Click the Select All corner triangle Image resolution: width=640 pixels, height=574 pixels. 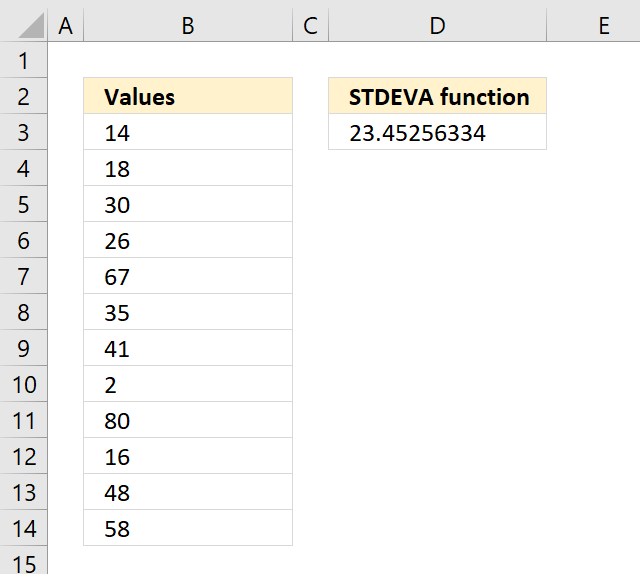pyautogui.click(x=31, y=25)
